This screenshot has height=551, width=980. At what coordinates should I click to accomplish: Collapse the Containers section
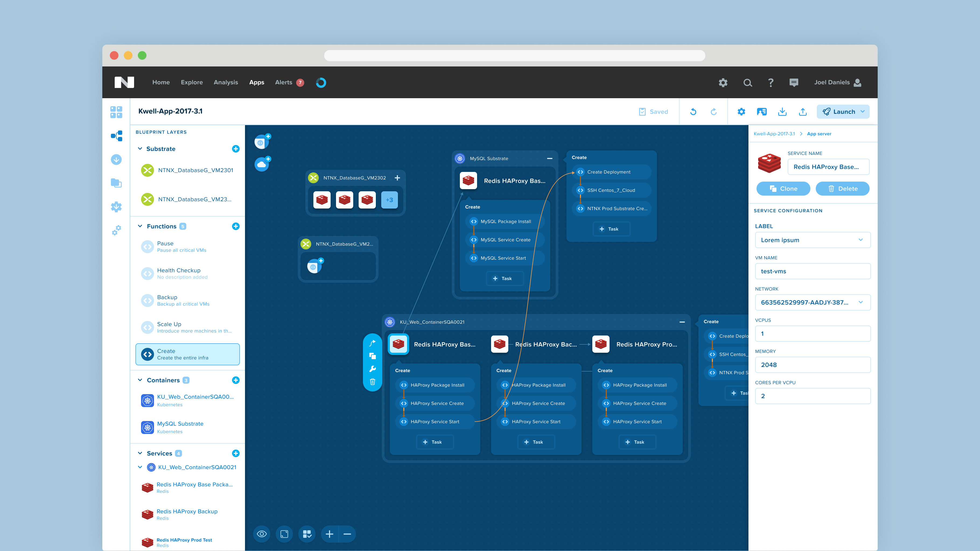tap(140, 381)
